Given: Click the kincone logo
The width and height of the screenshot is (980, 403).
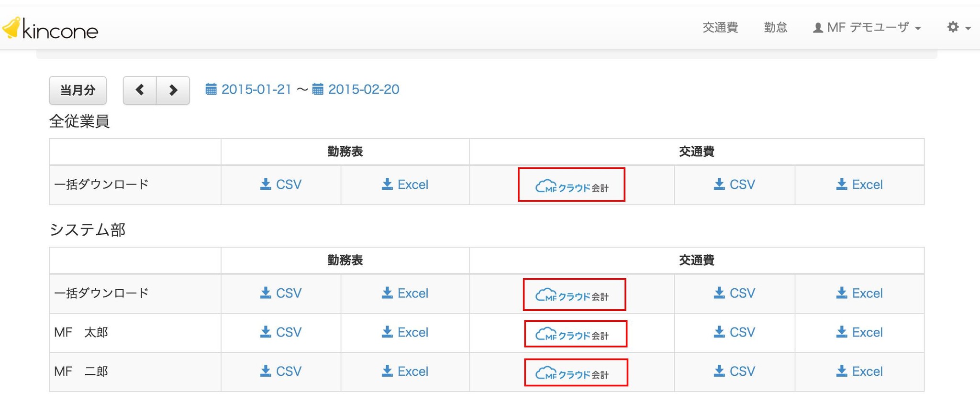Looking at the screenshot, I should click(50, 29).
